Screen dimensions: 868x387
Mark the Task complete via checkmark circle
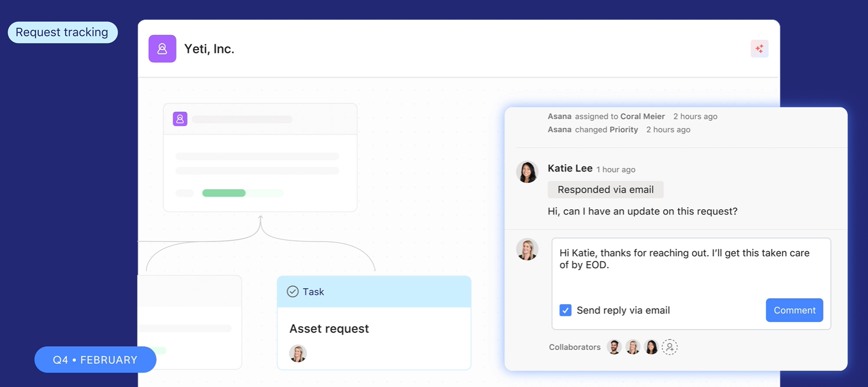pos(292,292)
